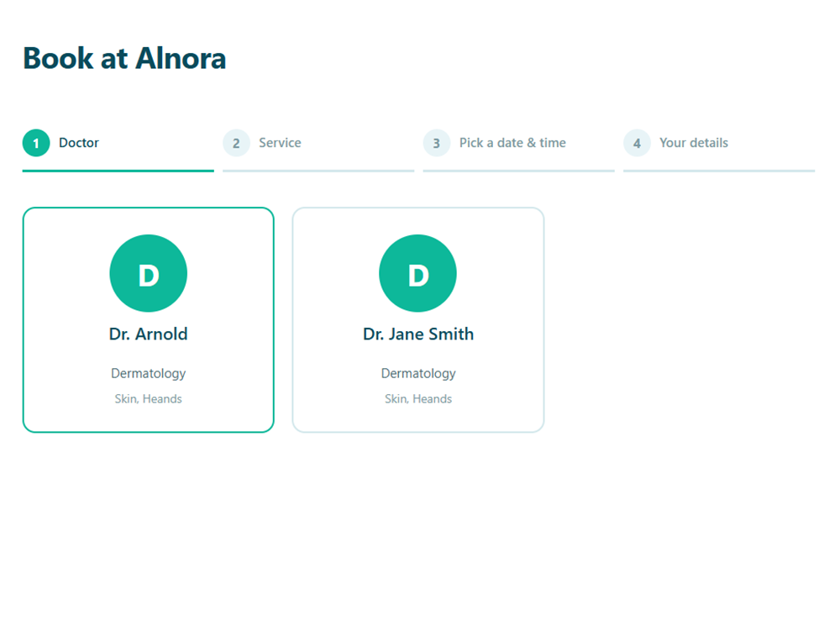
Task: Click step number 3 circle
Action: point(437,143)
